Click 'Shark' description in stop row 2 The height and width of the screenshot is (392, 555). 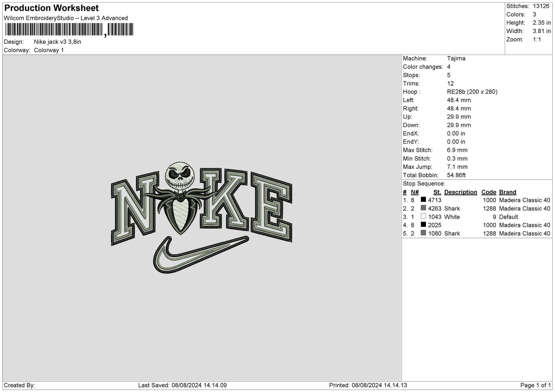pos(452,208)
